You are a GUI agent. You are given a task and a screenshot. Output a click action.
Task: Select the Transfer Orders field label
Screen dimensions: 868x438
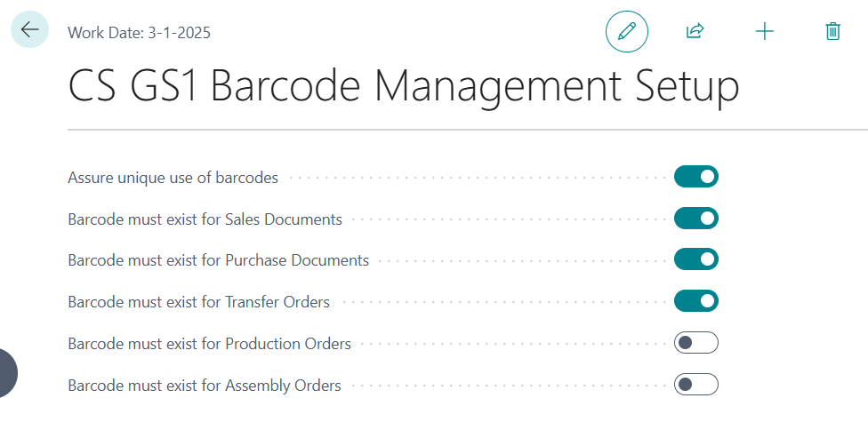[198, 302]
